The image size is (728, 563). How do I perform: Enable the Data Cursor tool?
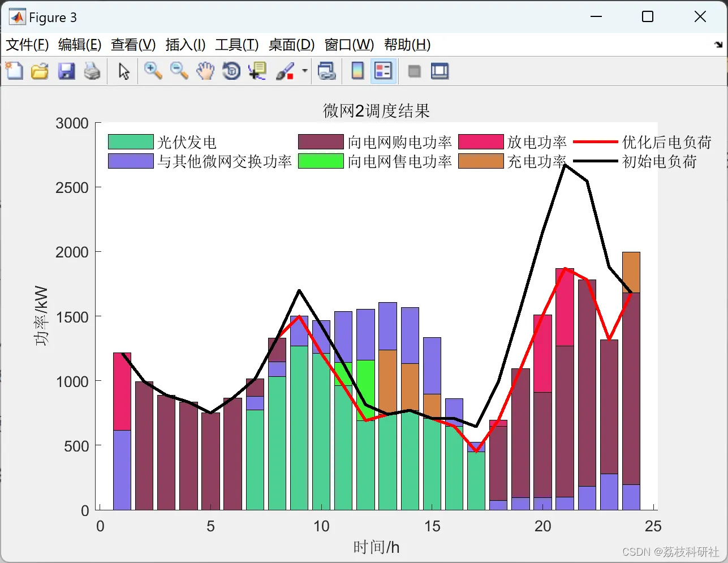(257, 71)
